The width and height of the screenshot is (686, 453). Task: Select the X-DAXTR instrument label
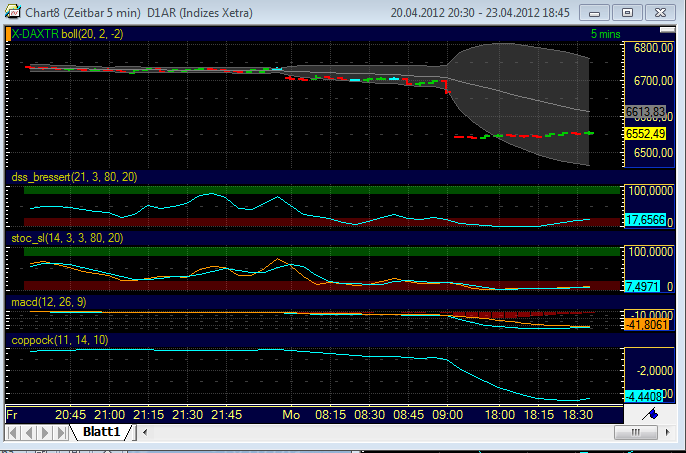(35, 34)
